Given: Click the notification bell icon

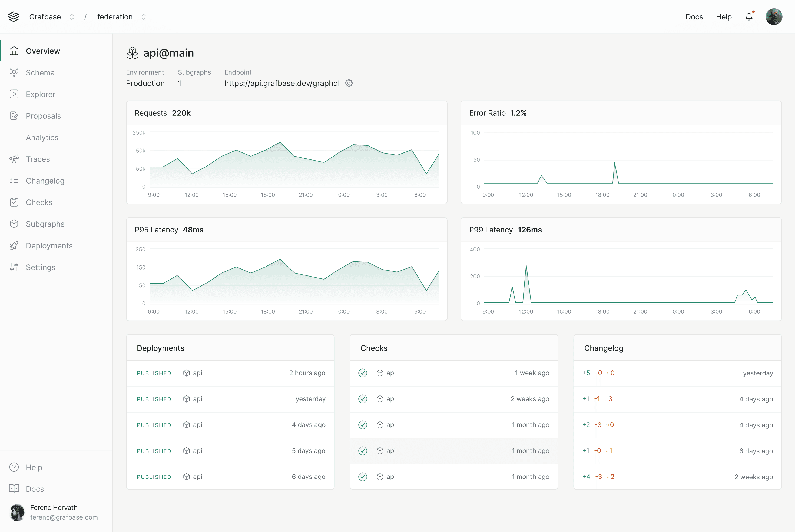Looking at the screenshot, I should 749,16.
